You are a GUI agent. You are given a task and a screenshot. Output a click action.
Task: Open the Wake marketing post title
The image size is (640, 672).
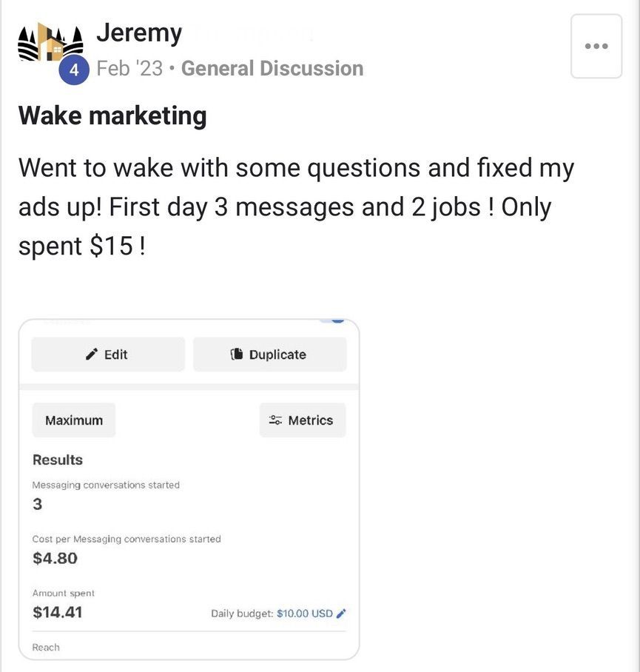(x=112, y=115)
